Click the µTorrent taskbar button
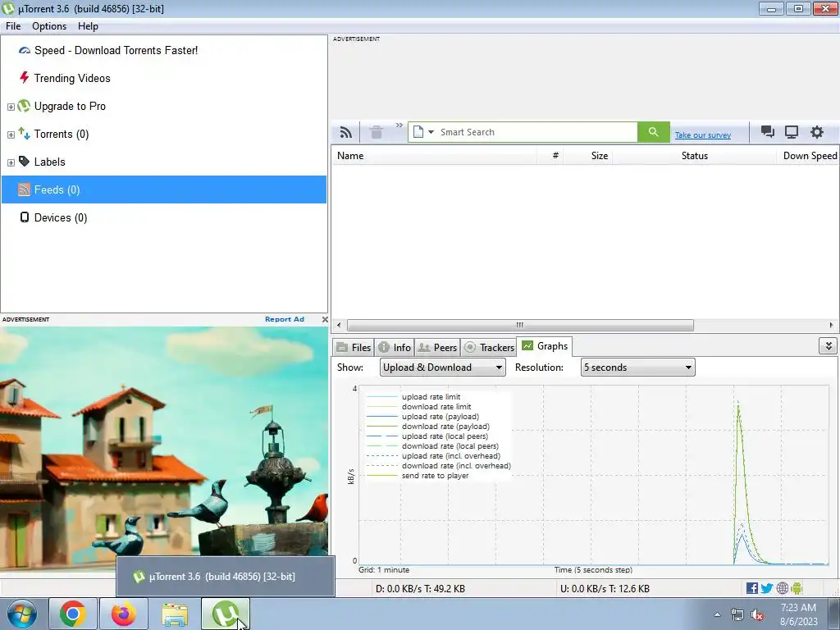This screenshot has width=840, height=630. tap(225, 614)
